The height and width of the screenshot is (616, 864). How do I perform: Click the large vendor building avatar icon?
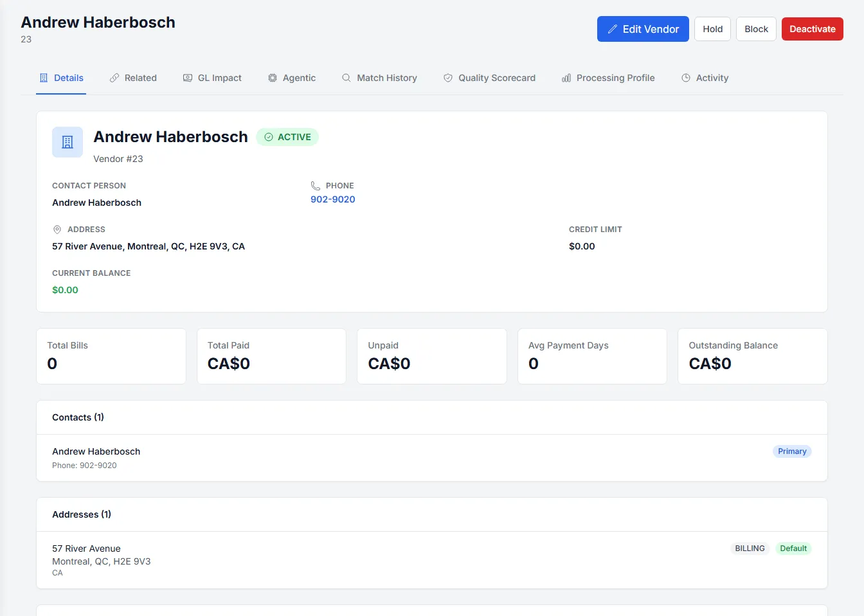point(67,142)
